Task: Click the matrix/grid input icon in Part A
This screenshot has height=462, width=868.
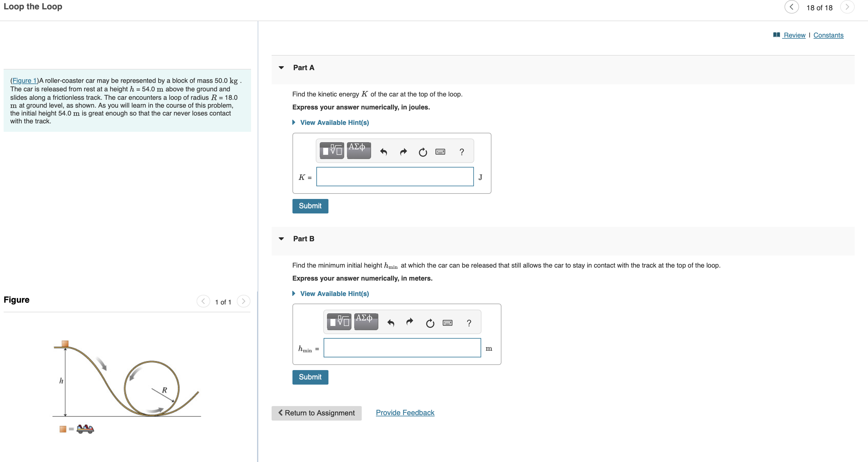Action: click(x=332, y=151)
